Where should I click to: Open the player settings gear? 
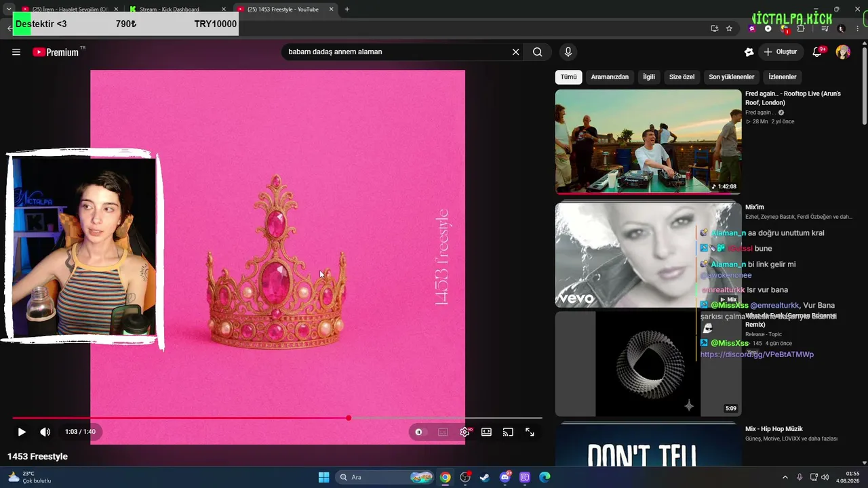(x=465, y=432)
